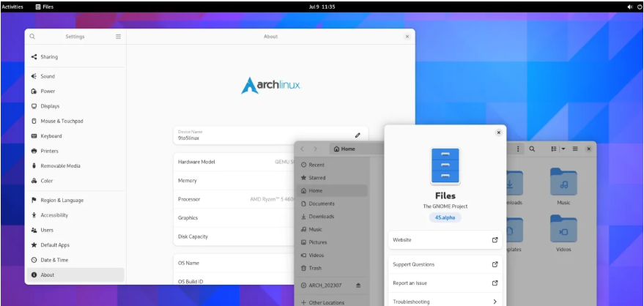This screenshot has width=644, height=306.
Task: Select the Music folder
Action: tap(563, 186)
